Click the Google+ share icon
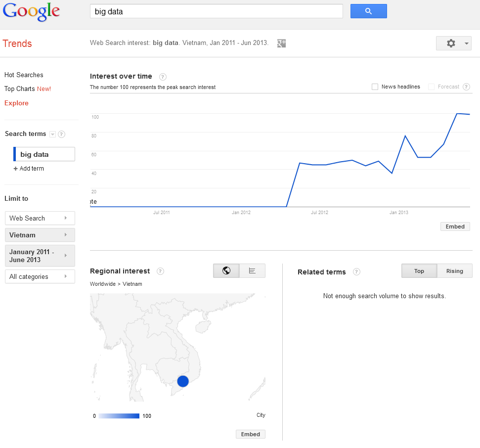The height and width of the screenshot is (448, 480). pos(282,43)
